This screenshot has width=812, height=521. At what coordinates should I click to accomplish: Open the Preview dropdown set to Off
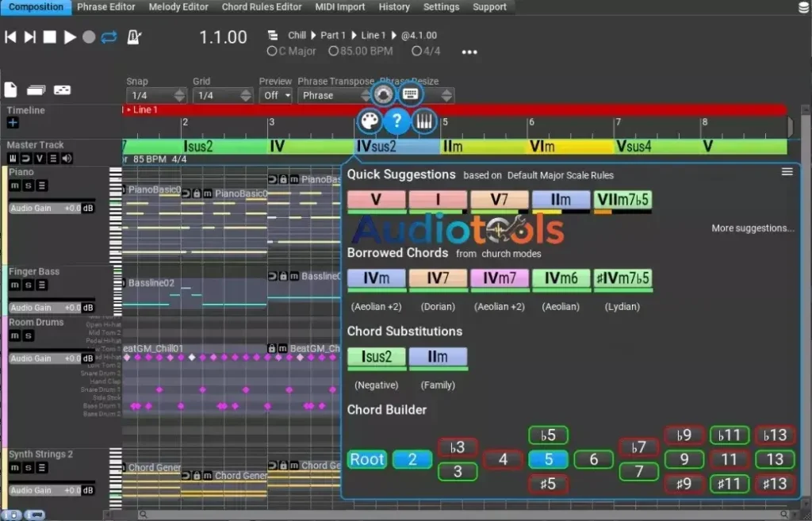(x=275, y=95)
